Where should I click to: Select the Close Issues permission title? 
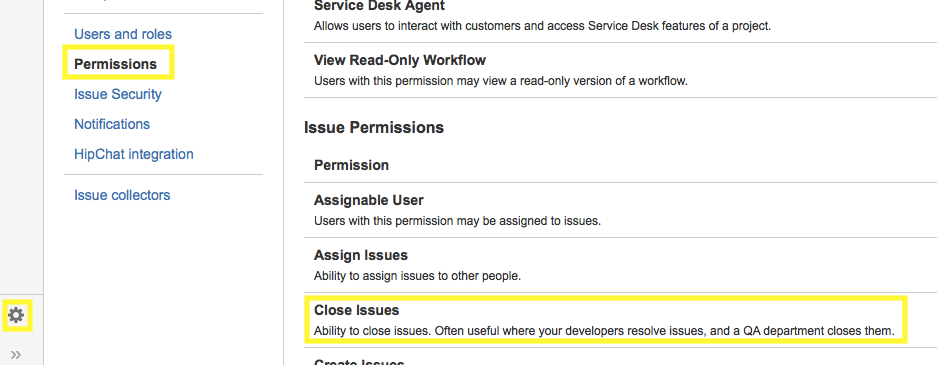pyautogui.click(x=357, y=310)
